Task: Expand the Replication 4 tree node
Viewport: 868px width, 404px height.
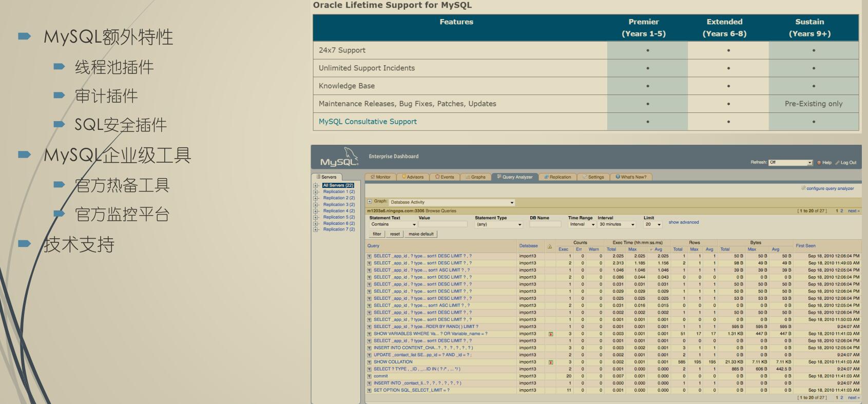Action: click(x=316, y=210)
